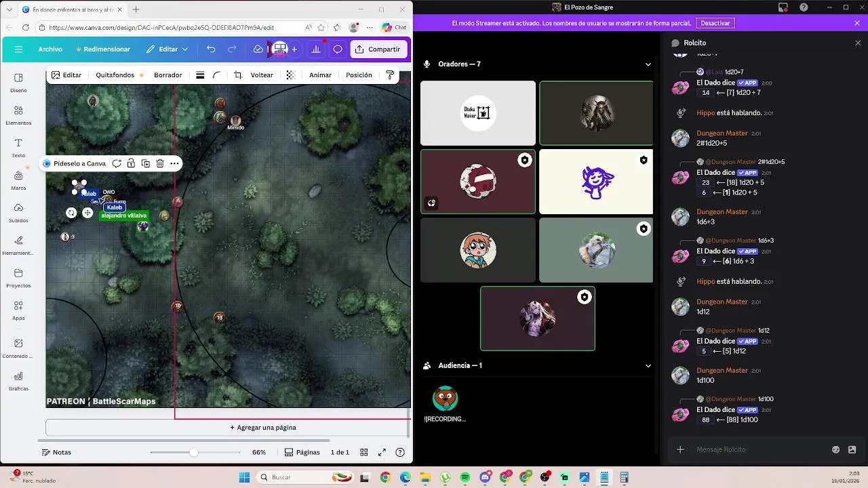Select Borrador tool in toolbar
This screenshot has width=868, height=488.
167,75
